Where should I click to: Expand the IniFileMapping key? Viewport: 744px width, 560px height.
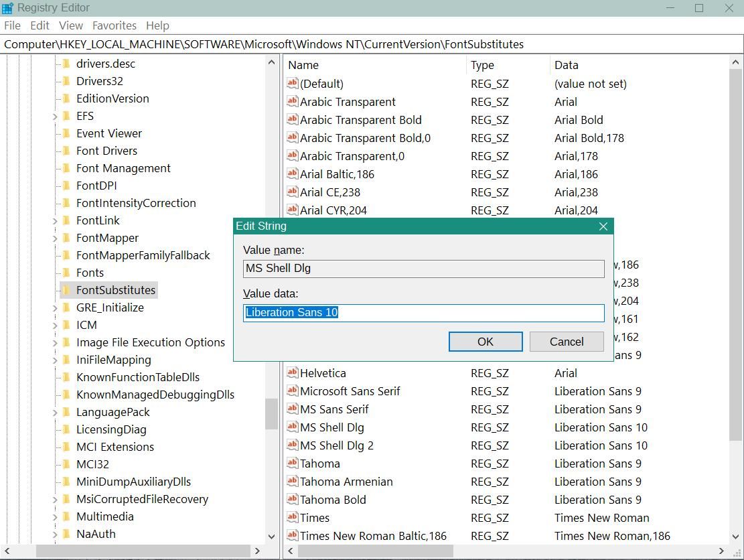click(54, 360)
